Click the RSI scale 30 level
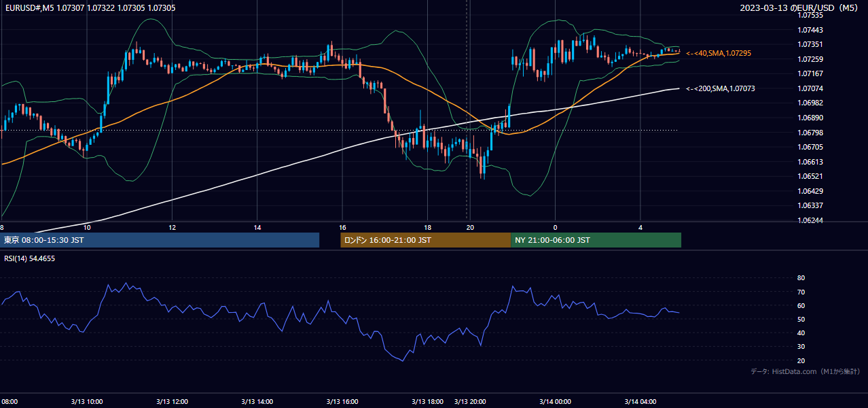 (x=801, y=347)
